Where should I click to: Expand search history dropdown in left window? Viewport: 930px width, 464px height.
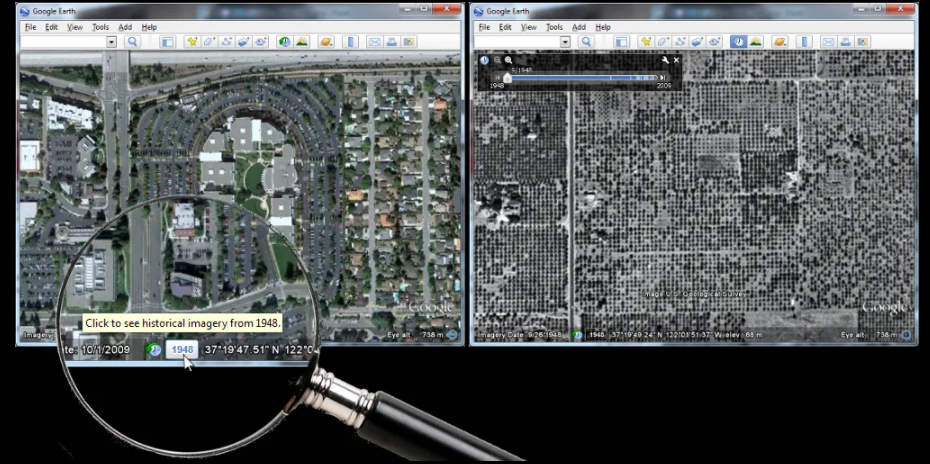[112, 42]
